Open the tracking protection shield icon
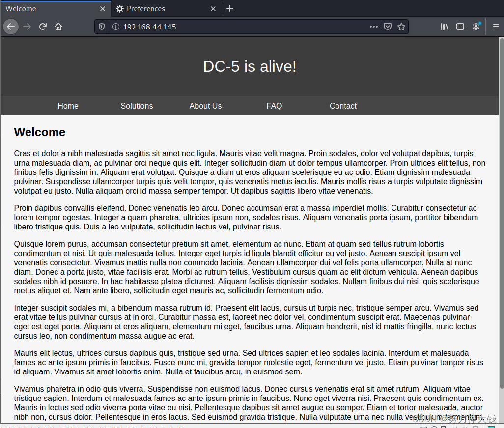504x428 pixels. 102,27
